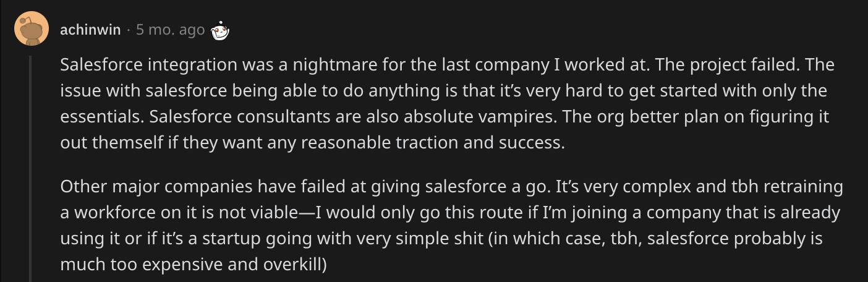Open the achinwin username profile link
868x282 pixels.
(90, 30)
